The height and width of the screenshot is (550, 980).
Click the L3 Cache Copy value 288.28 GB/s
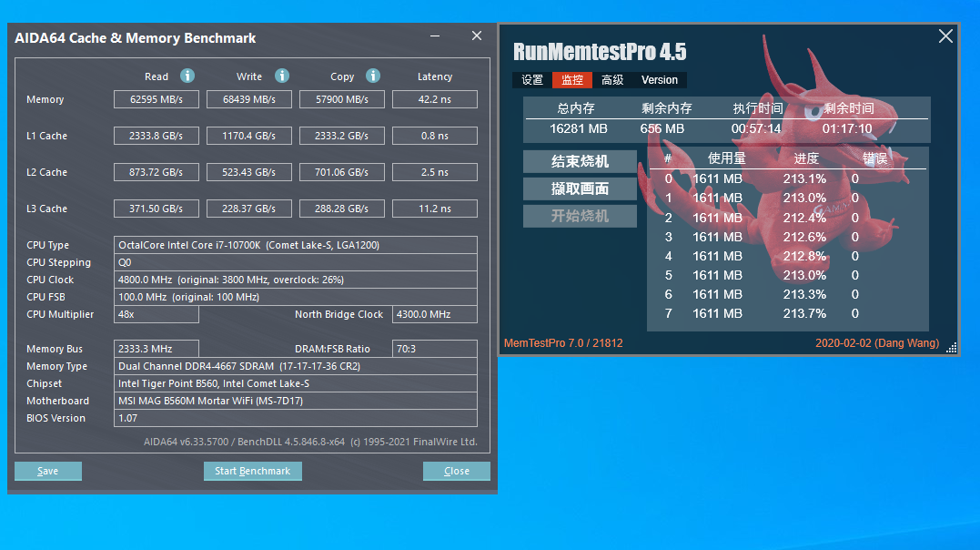342,209
